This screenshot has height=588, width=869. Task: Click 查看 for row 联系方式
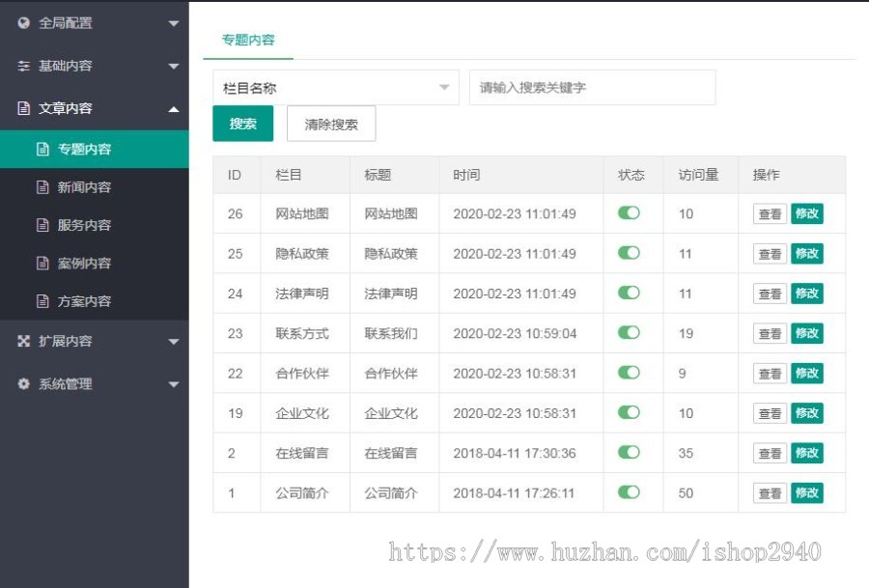[x=770, y=334]
